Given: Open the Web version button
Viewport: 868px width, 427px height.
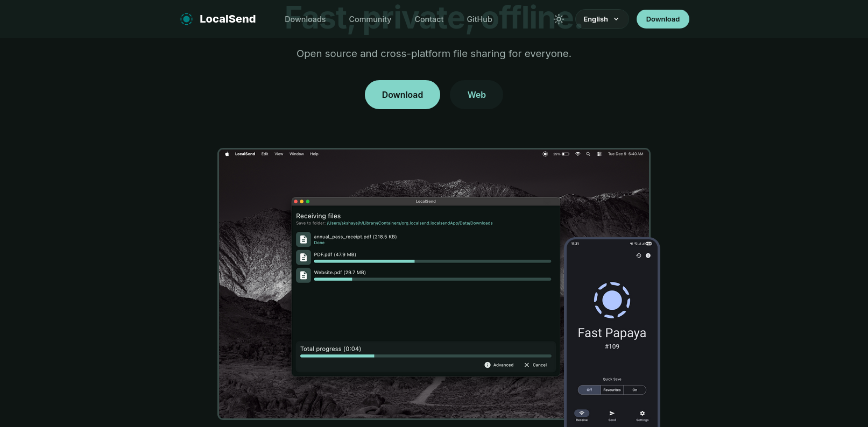Looking at the screenshot, I should pos(476,95).
